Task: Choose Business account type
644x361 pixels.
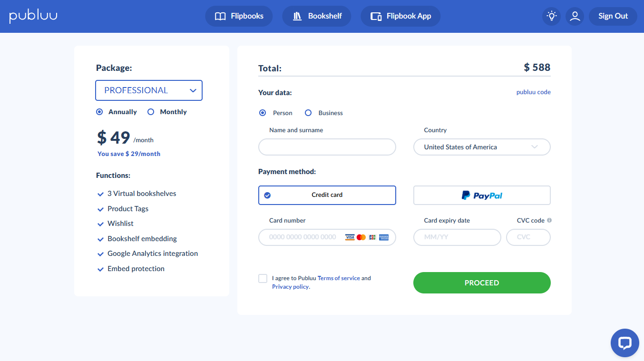Action: click(x=308, y=113)
